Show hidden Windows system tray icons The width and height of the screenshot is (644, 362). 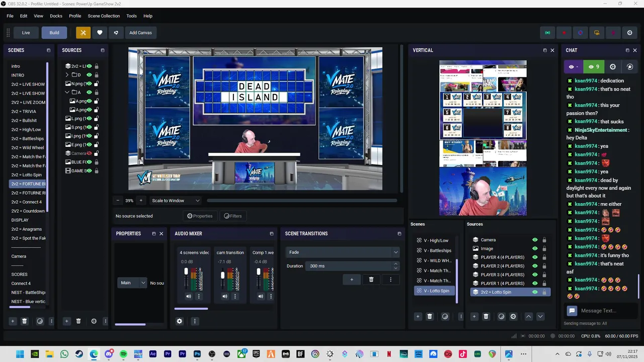coord(557,354)
